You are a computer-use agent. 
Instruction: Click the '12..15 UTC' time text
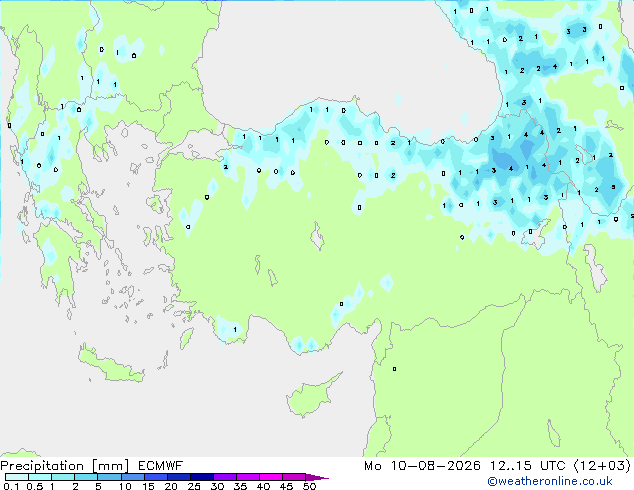pos(528,466)
